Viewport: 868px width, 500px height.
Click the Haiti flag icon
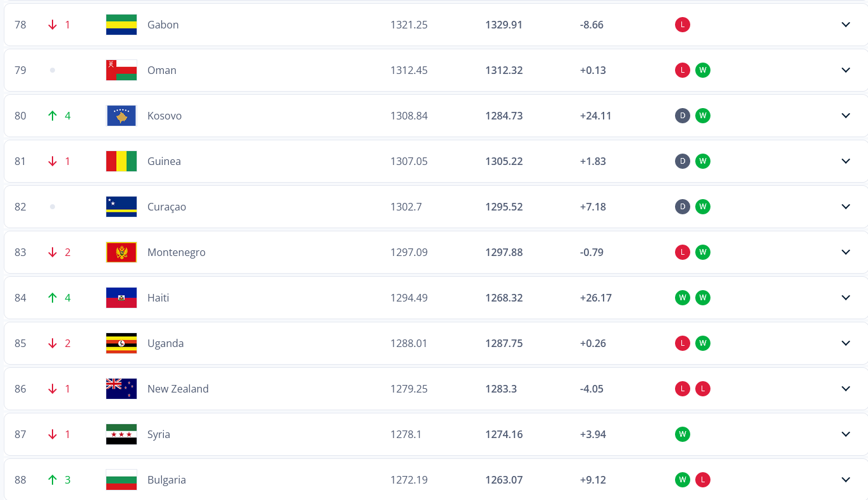click(x=121, y=298)
